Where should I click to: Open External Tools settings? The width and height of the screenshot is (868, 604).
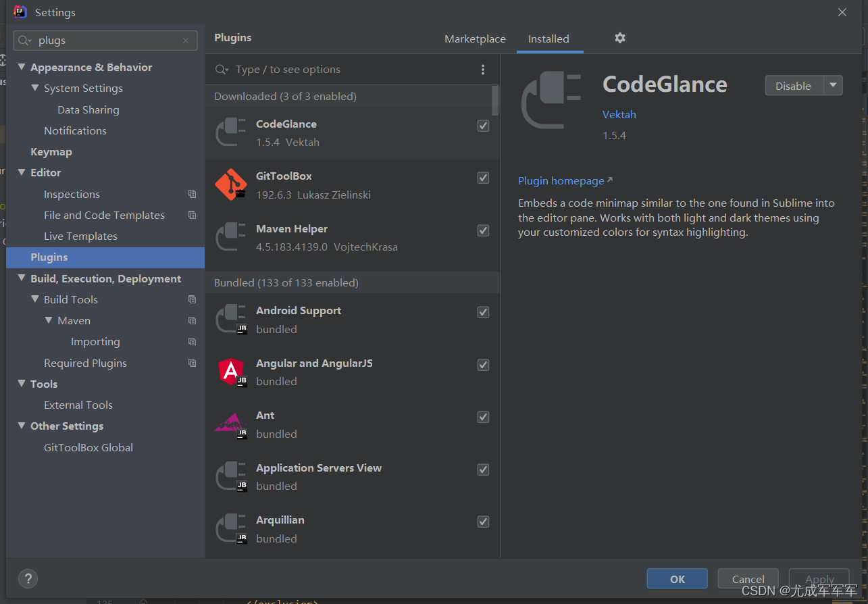pos(78,405)
